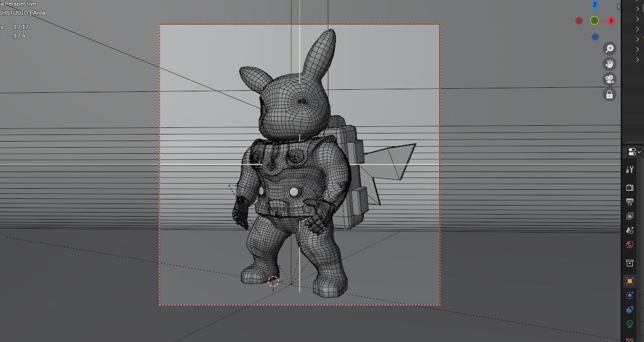Select the orange Object properties tab
Screen dimensions: 644x342
tap(630, 281)
